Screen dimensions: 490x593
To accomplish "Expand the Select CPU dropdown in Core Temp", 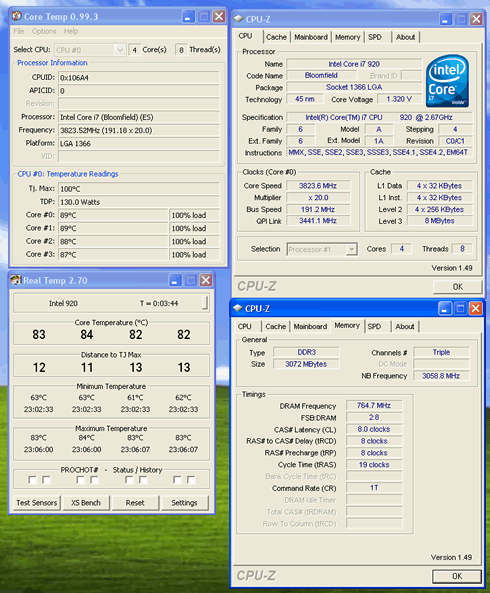I will tap(120, 50).
